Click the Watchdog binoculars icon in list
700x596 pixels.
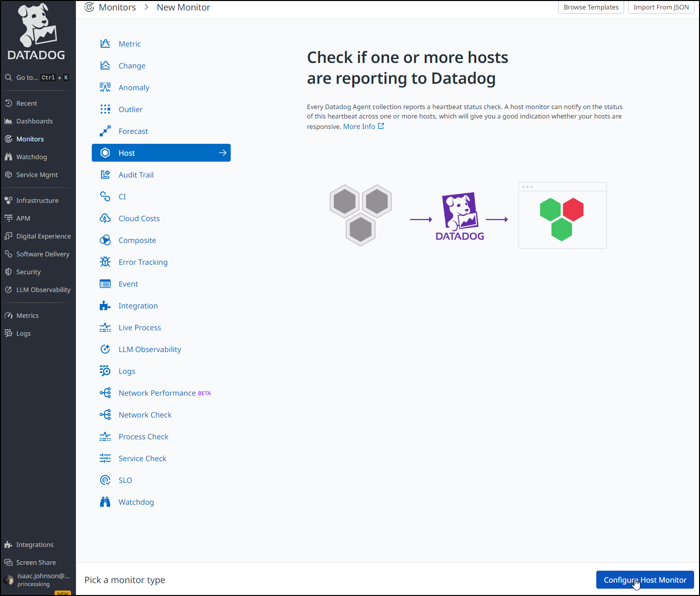click(105, 502)
